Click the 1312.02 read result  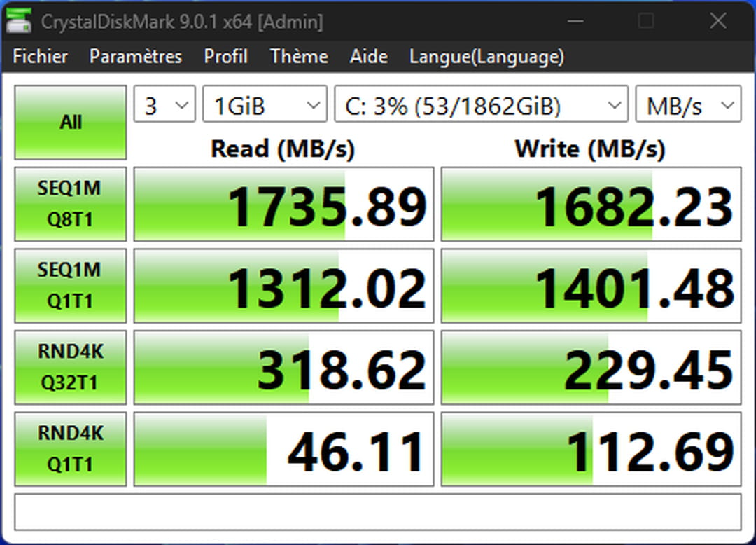click(x=283, y=286)
